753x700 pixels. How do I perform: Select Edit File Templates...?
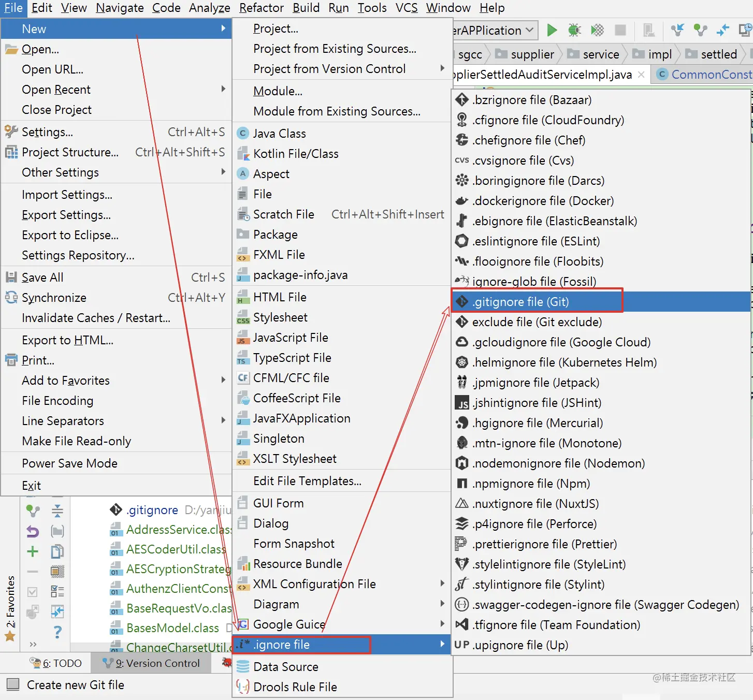click(342, 481)
